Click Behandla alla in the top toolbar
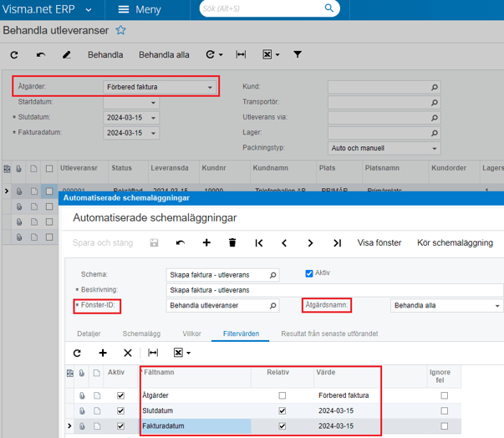 164,55
